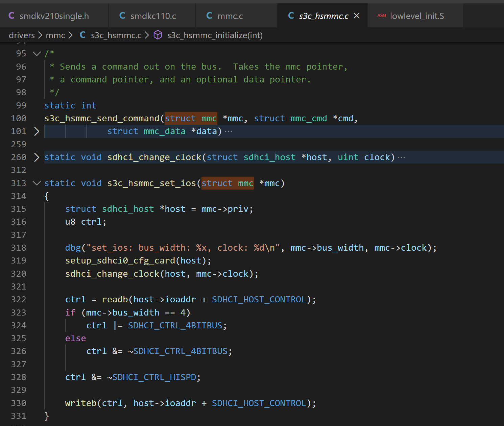Click the function cube icon in breadcrumbs
The image size is (504, 426).
tap(158, 35)
